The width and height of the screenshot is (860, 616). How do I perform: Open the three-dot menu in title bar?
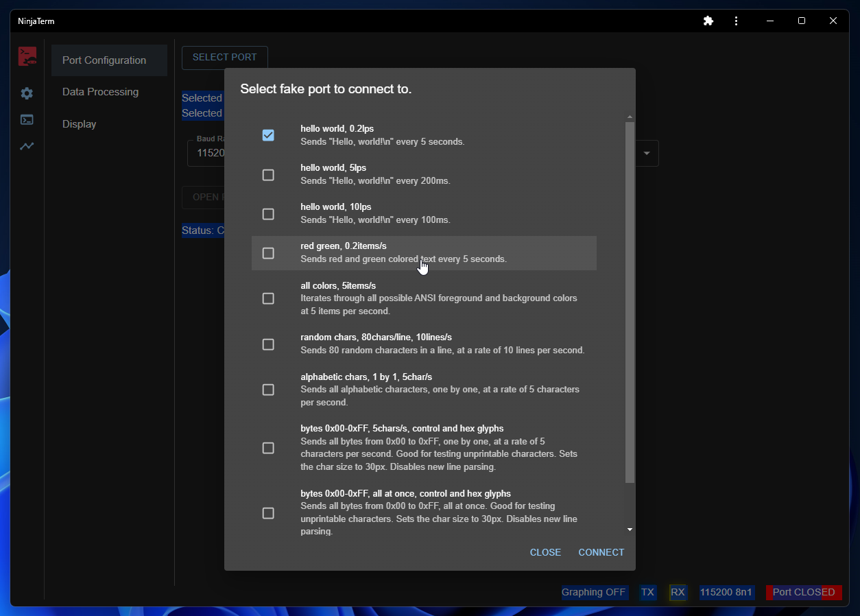[736, 21]
